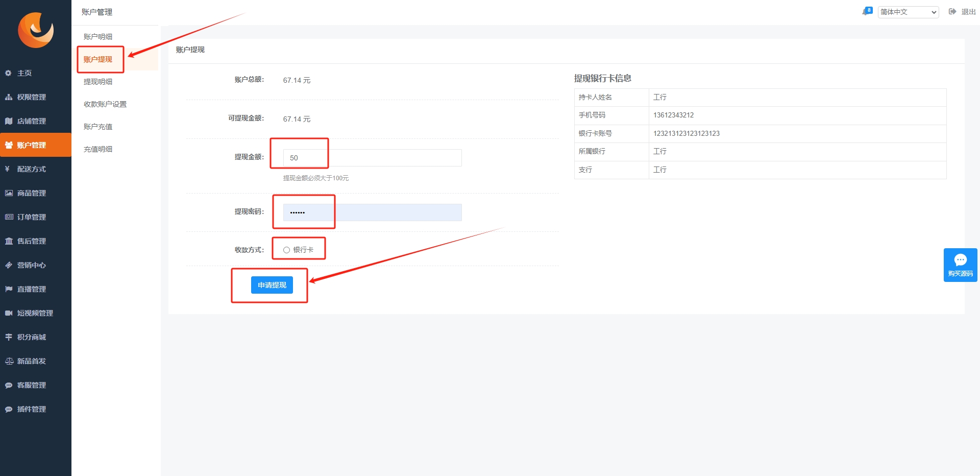This screenshot has width=980, height=476.
Task: Click the 退出 logout link
Action: [968, 12]
